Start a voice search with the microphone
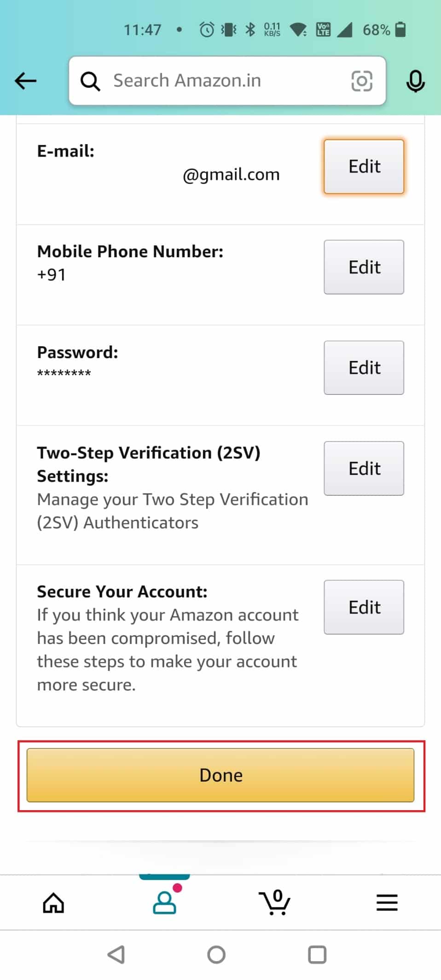 (x=416, y=81)
